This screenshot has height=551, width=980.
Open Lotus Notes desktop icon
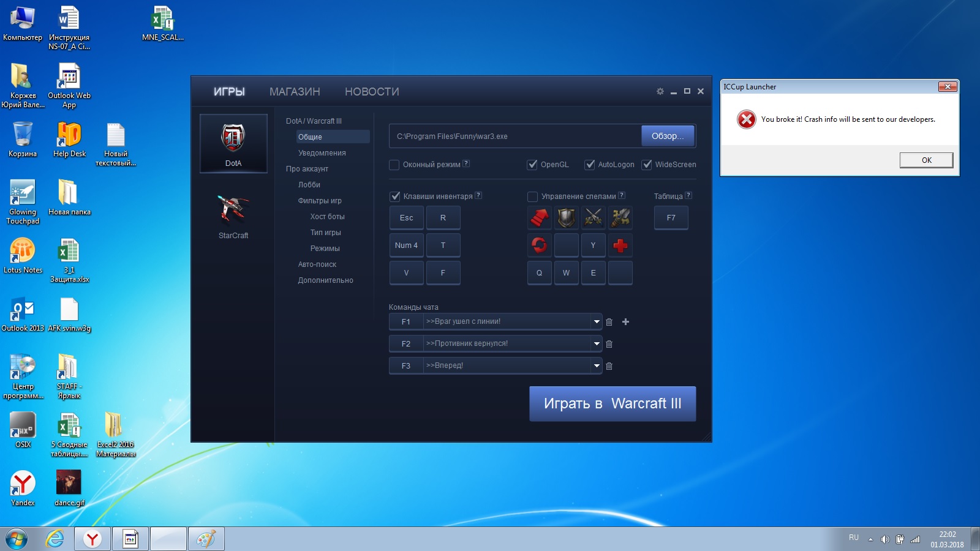point(23,255)
